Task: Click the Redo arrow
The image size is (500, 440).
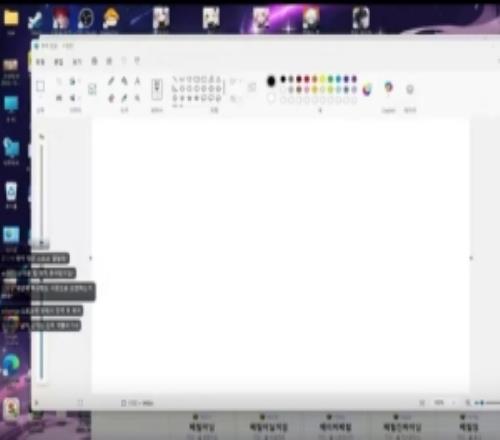Action: (137, 61)
